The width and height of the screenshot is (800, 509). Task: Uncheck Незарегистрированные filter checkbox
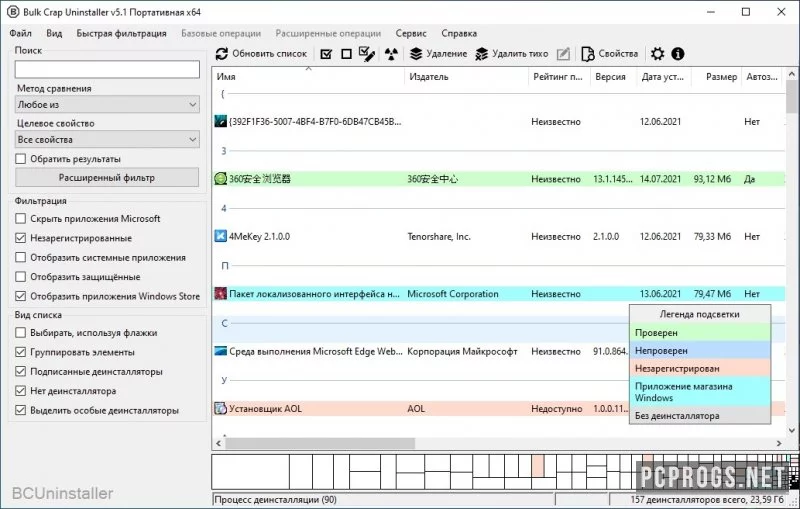coord(20,238)
